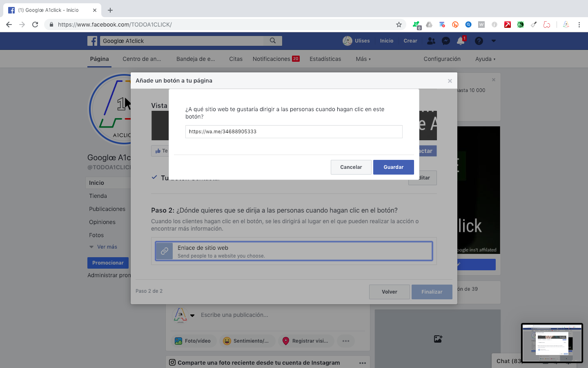
Task: Open friend requests icon
Action: pos(431,41)
